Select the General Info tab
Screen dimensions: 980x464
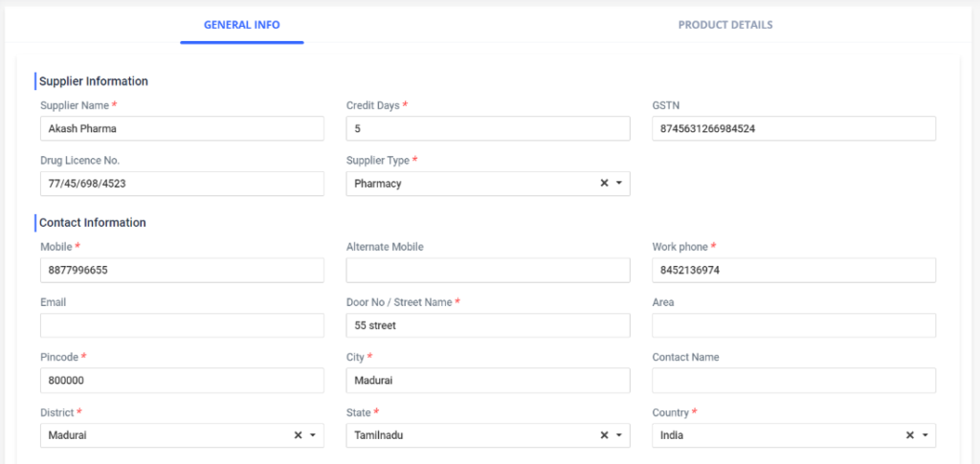point(241,25)
